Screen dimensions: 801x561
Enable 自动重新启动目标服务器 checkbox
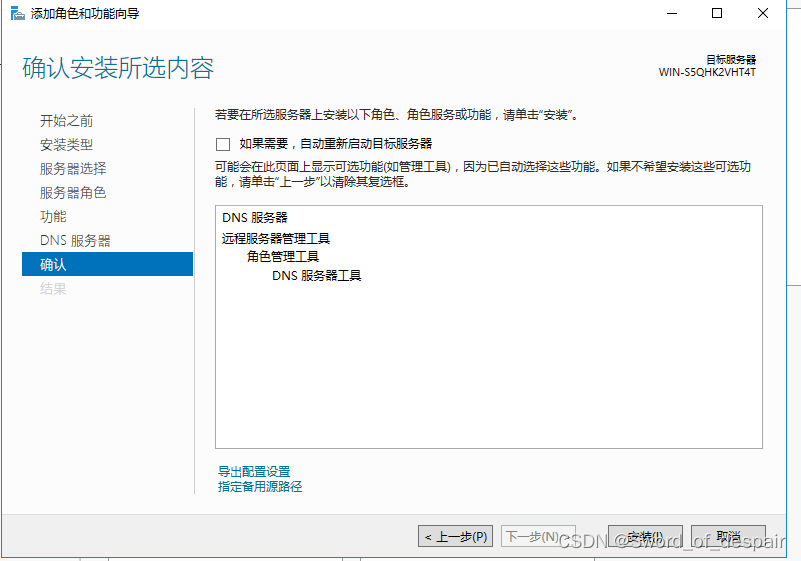pos(223,144)
